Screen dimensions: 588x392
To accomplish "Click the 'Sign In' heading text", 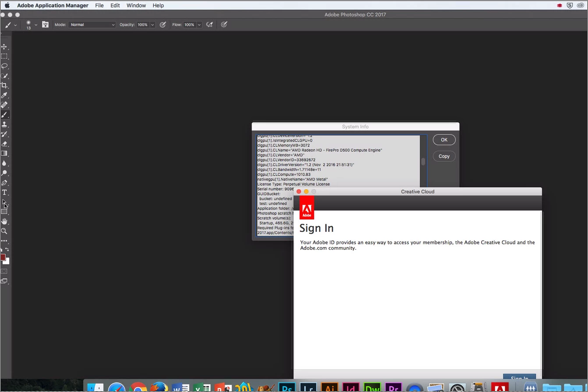I will [316, 228].
